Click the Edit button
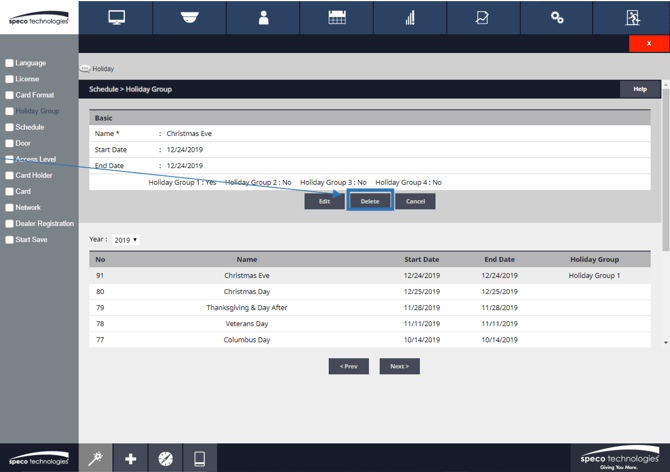This screenshot has width=670, height=472. (x=324, y=201)
